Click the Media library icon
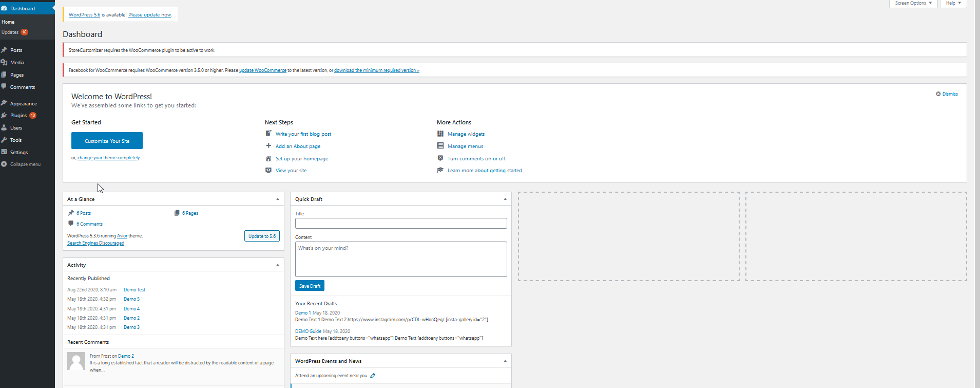This screenshot has width=980, height=388. click(4, 62)
